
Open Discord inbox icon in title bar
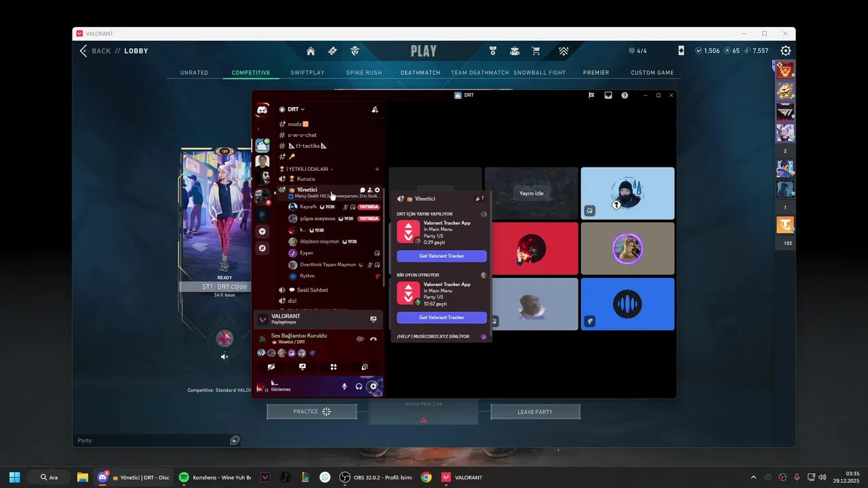608,96
